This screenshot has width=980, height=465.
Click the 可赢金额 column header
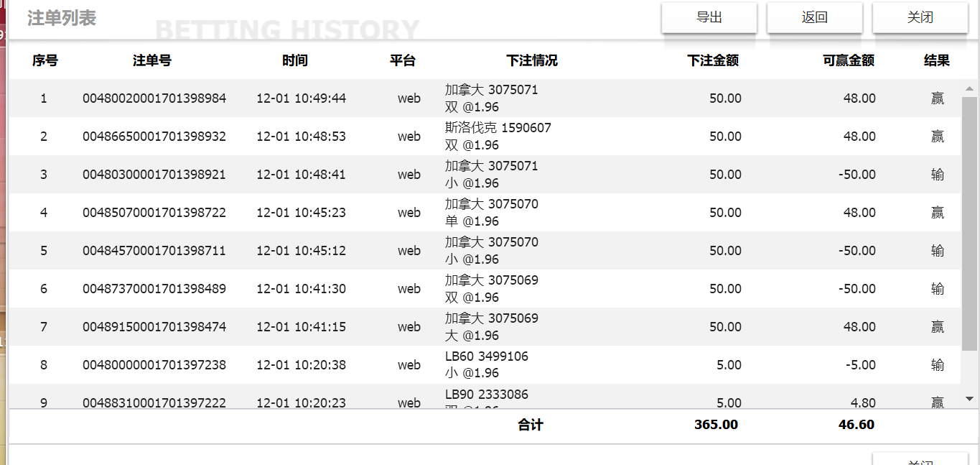click(x=848, y=61)
